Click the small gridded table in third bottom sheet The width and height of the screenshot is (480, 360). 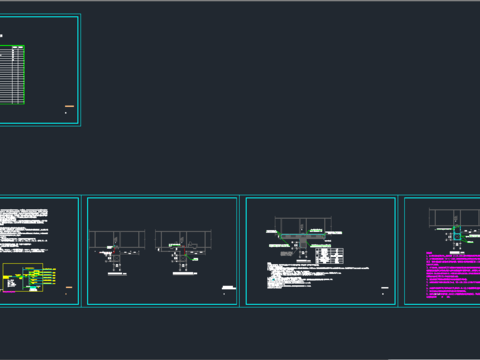pos(329,256)
